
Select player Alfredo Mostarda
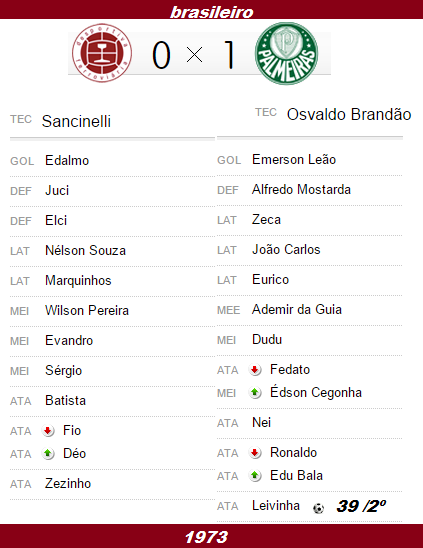pos(301,189)
